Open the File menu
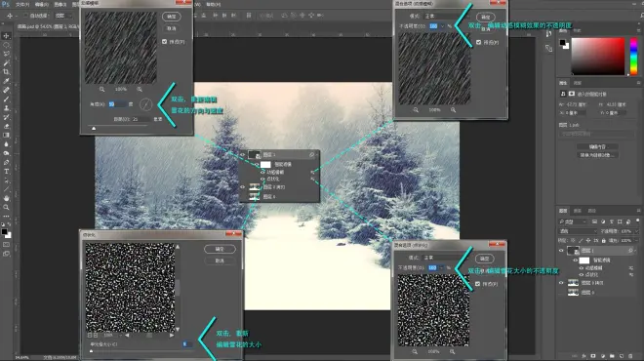Viewport: 644px width, 361px height. point(22,5)
